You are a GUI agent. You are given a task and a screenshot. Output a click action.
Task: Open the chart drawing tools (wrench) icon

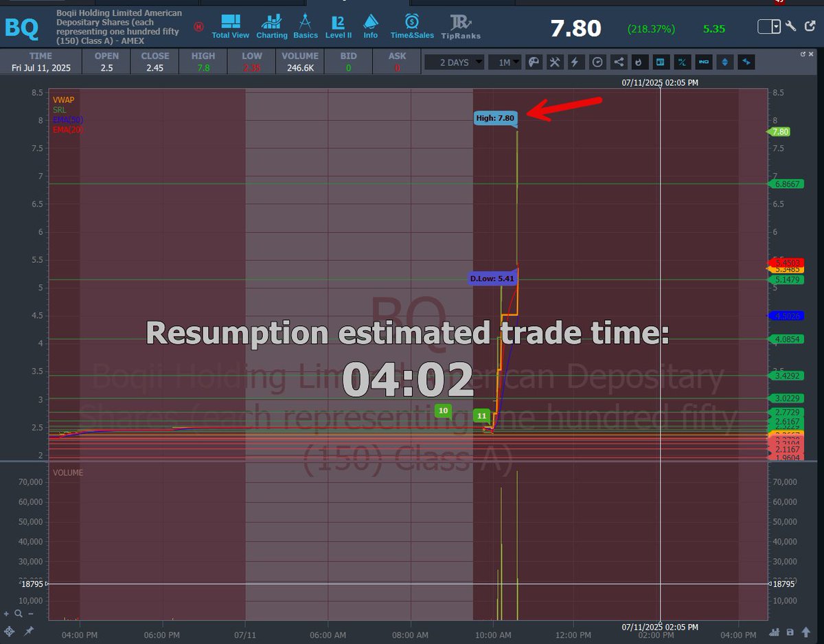tap(556, 62)
